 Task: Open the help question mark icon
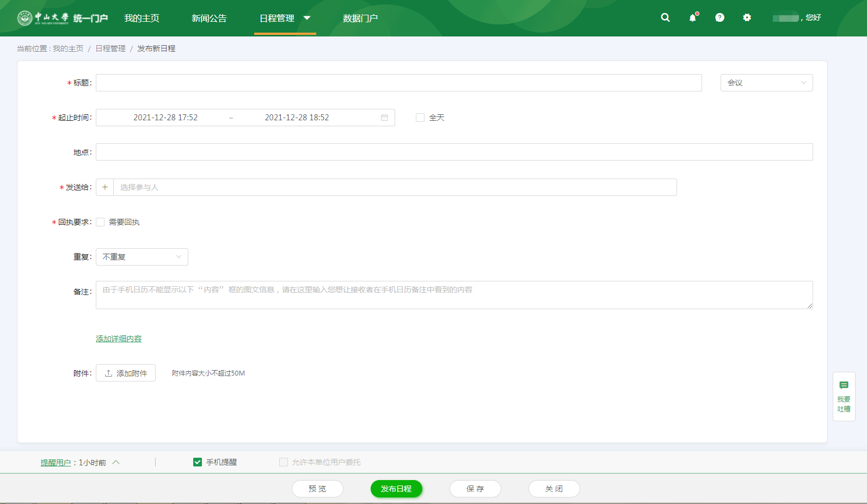pos(720,17)
